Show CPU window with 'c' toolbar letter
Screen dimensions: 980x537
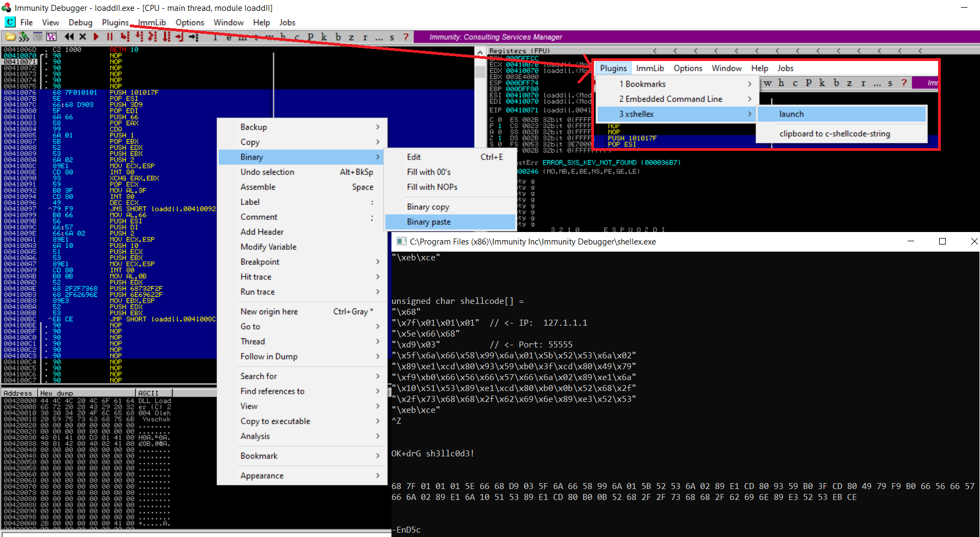point(297,37)
